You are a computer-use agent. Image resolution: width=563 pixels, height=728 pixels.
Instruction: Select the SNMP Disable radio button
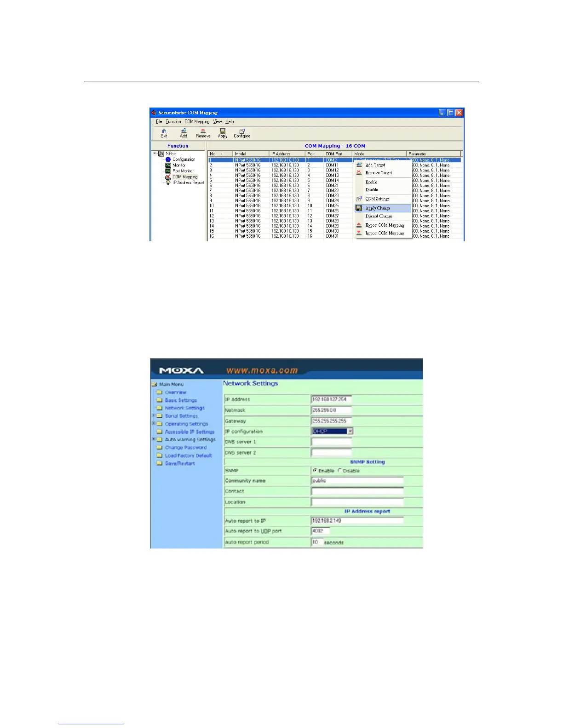click(x=340, y=471)
